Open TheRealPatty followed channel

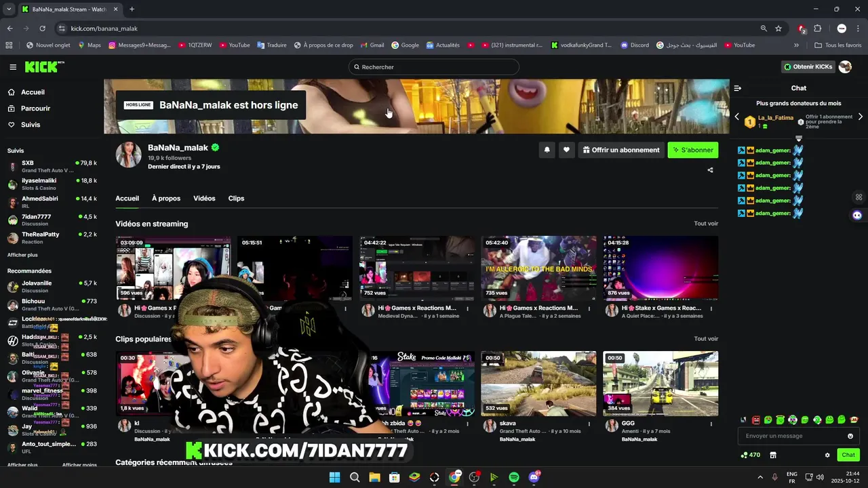coord(52,237)
